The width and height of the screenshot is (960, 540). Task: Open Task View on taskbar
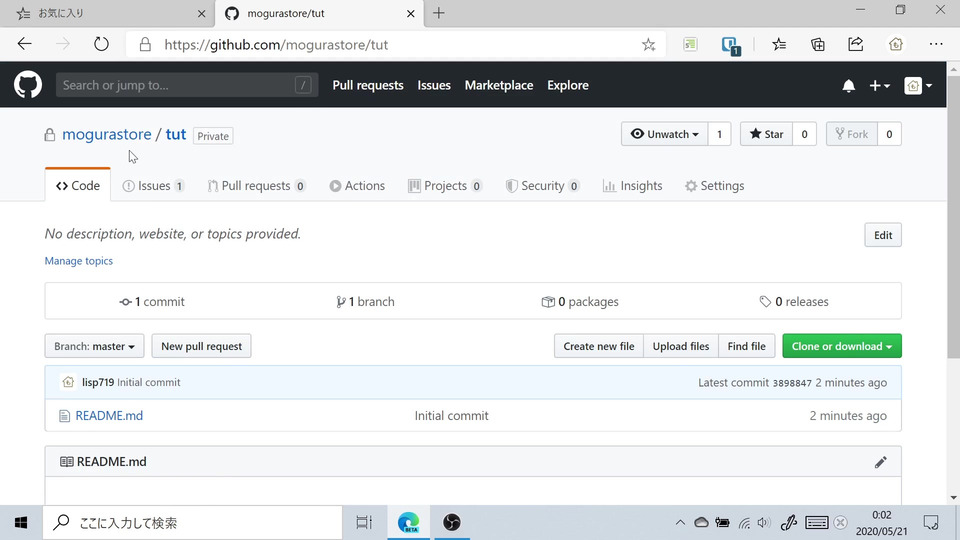(364, 523)
